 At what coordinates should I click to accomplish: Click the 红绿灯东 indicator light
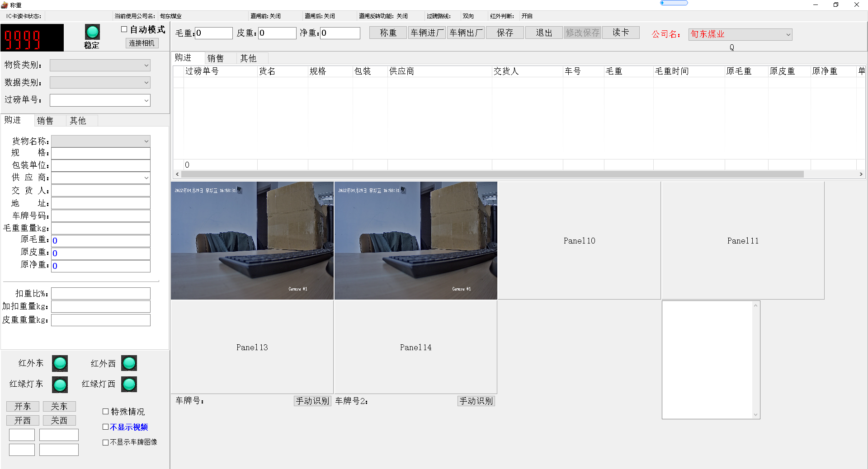coord(60,385)
